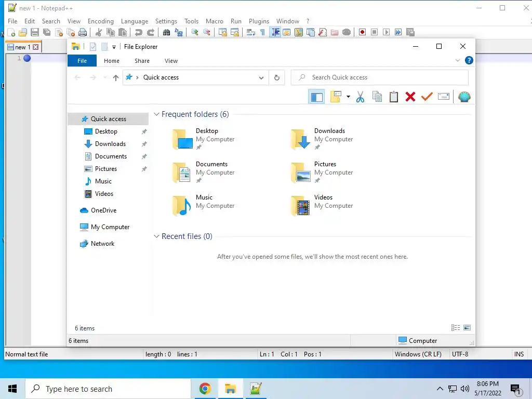Switch to Large icons view in status bar
532x399 pixels.
467,328
